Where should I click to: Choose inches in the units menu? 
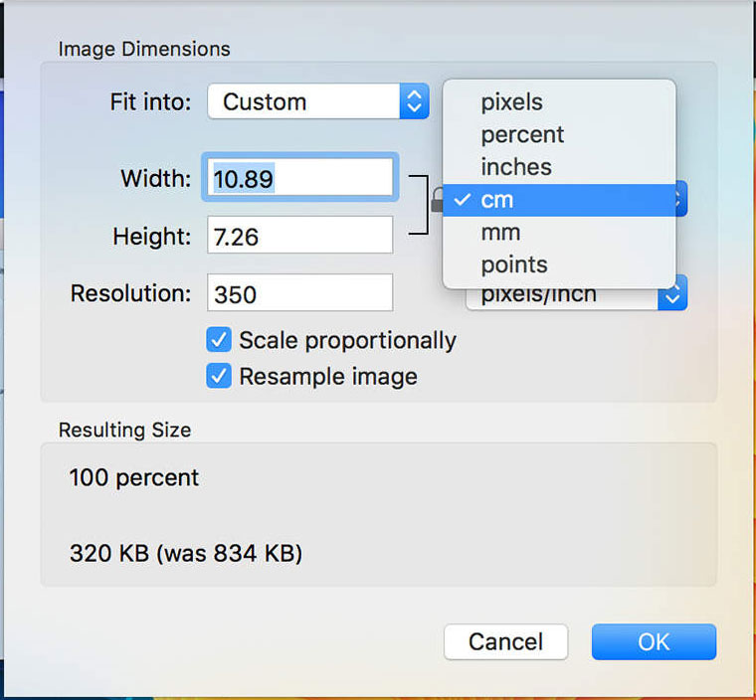tap(515, 167)
